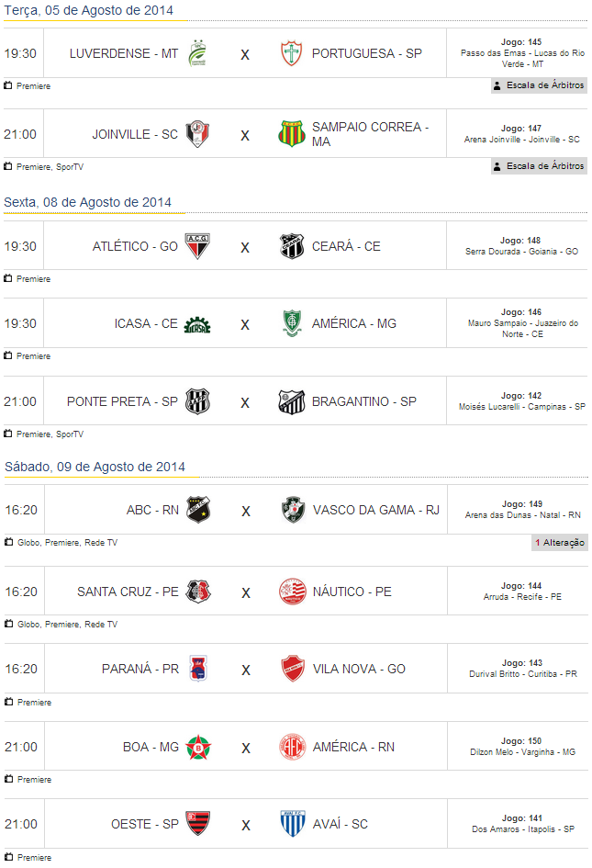Image resolution: width=592 pixels, height=868 pixels.
Task: Open Escala de Árbitros for Joinville match
Action: click(539, 166)
